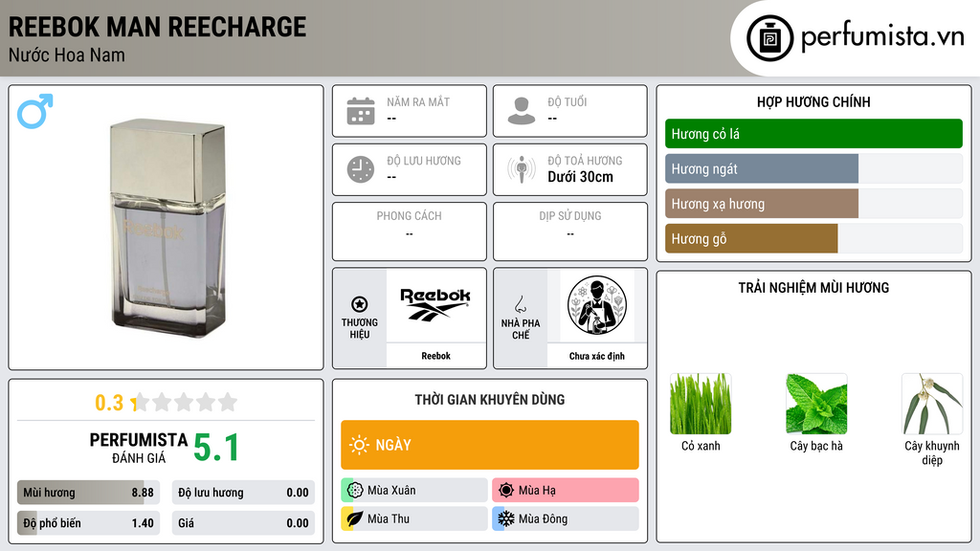Open the Chưa xác định perfumer image

597,305
